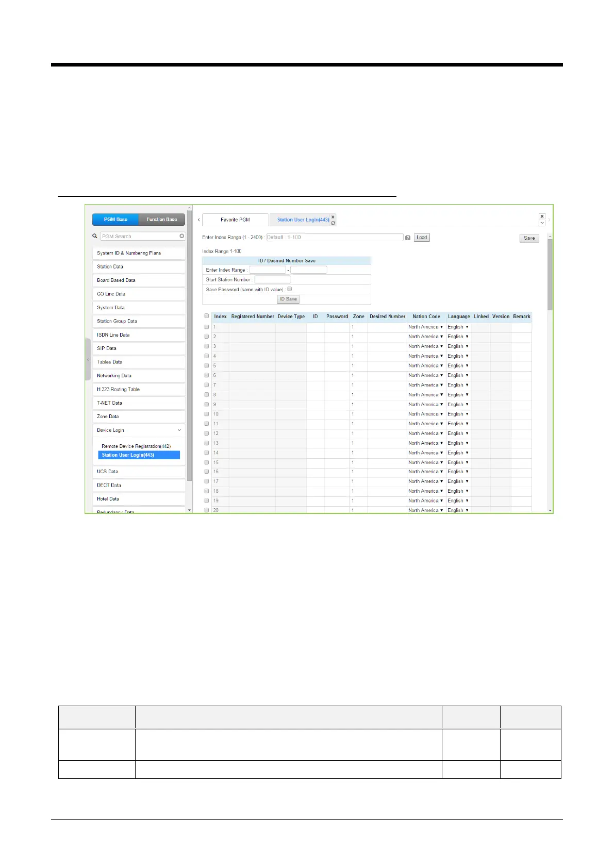Go to previous tabs with the left chevron
This screenshot has width=614, height=868.
pos(199,220)
